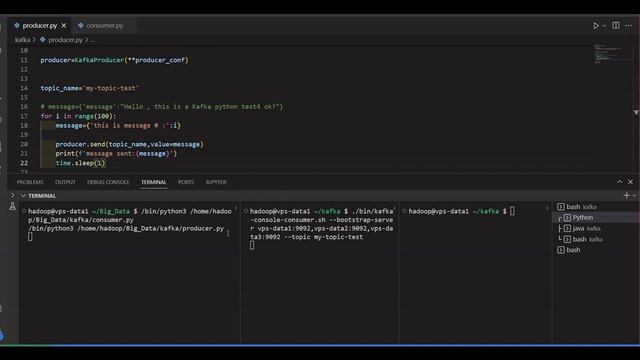This screenshot has height=360, width=640.
Task: Open the PORTS panel tab
Action: tap(186, 182)
